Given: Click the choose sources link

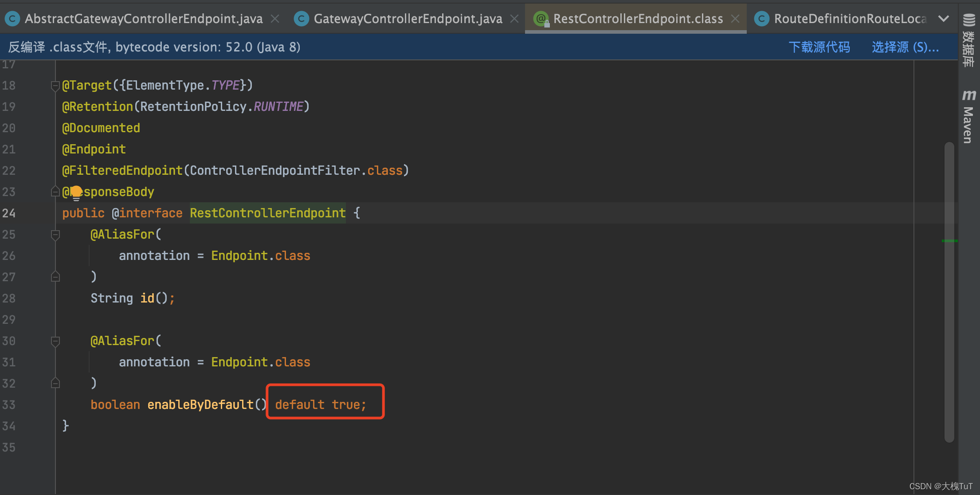Looking at the screenshot, I should [x=905, y=47].
